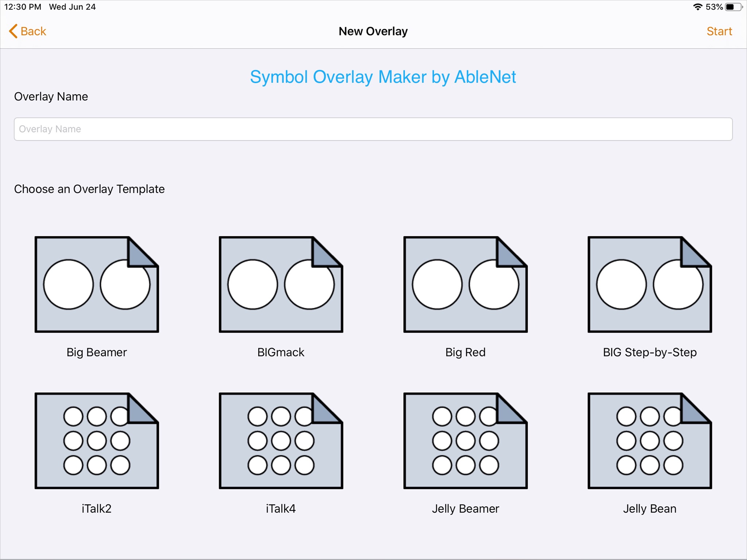Viewport: 747px width, 560px height.
Task: Tap the BIGmack text label
Action: tap(281, 352)
